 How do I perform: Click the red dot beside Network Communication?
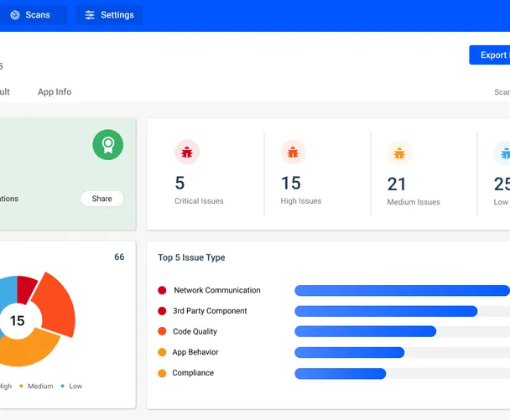pyautogui.click(x=162, y=290)
